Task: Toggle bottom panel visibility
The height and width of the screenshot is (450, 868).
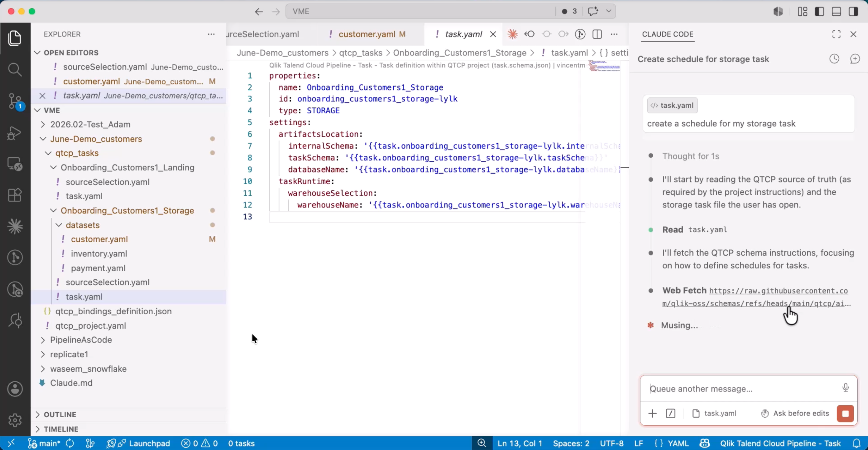Action: click(x=836, y=12)
